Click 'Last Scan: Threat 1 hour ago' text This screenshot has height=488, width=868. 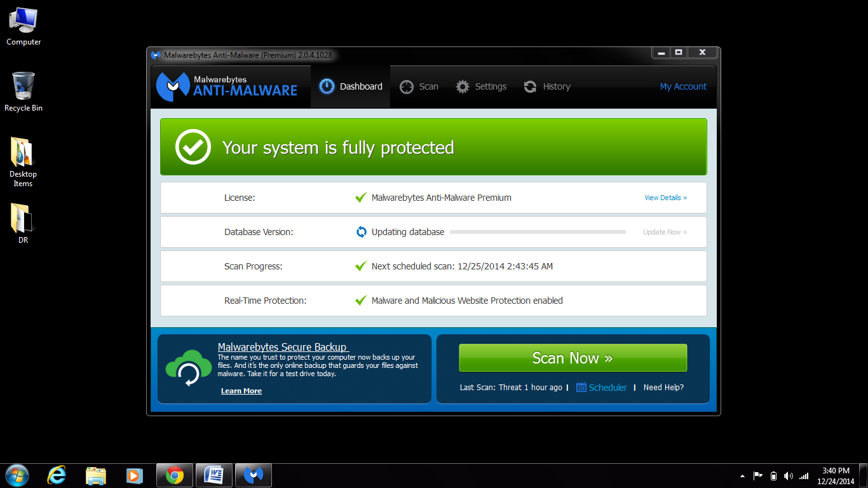[x=511, y=388]
